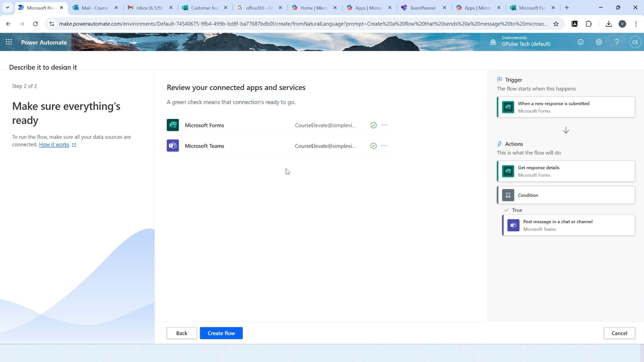Open the help question mark menu
Screen dimensions: 644x362
tap(617, 42)
